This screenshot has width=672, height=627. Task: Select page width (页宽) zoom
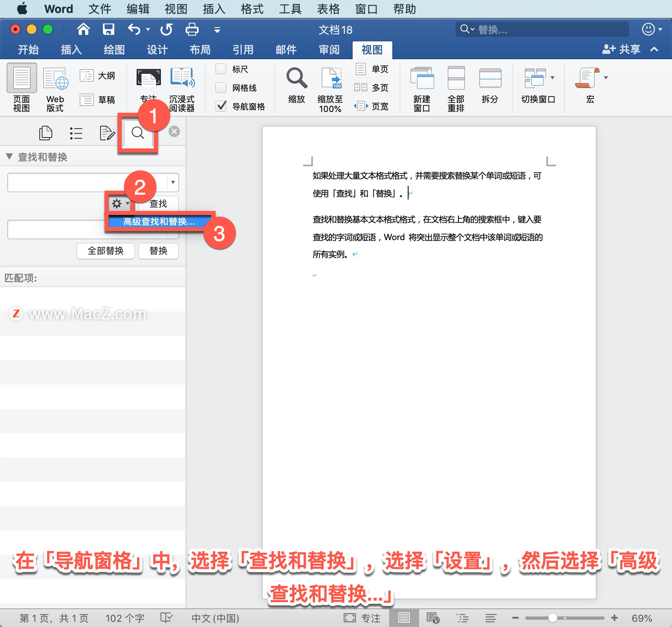point(372,106)
